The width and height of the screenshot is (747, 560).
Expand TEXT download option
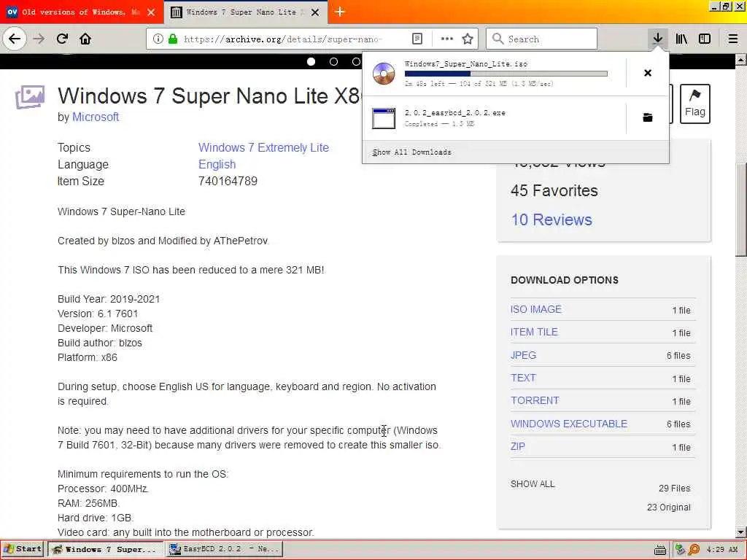point(523,378)
